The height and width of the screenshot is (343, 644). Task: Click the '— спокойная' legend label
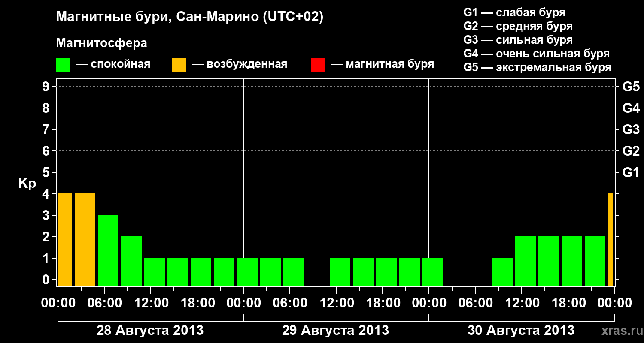pyautogui.click(x=113, y=65)
